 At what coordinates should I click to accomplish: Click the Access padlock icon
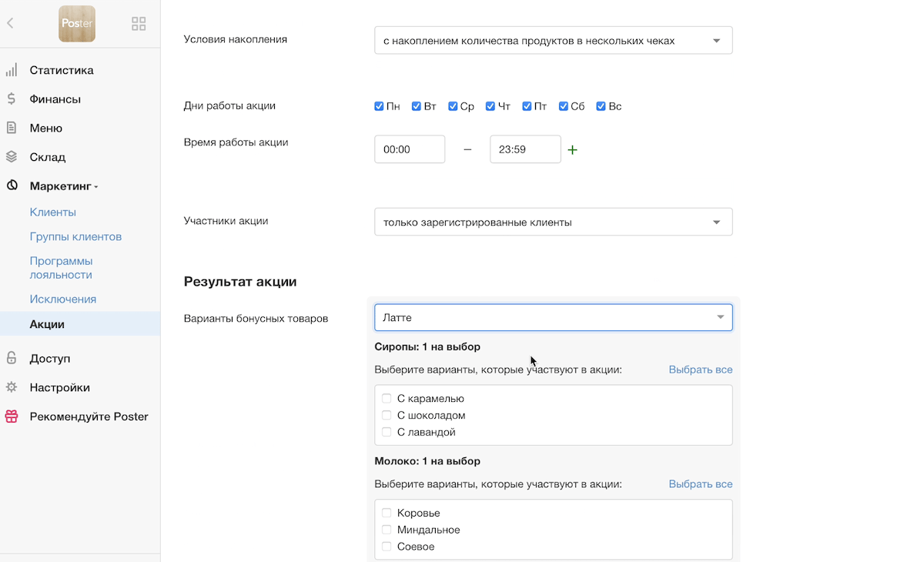click(12, 358)
